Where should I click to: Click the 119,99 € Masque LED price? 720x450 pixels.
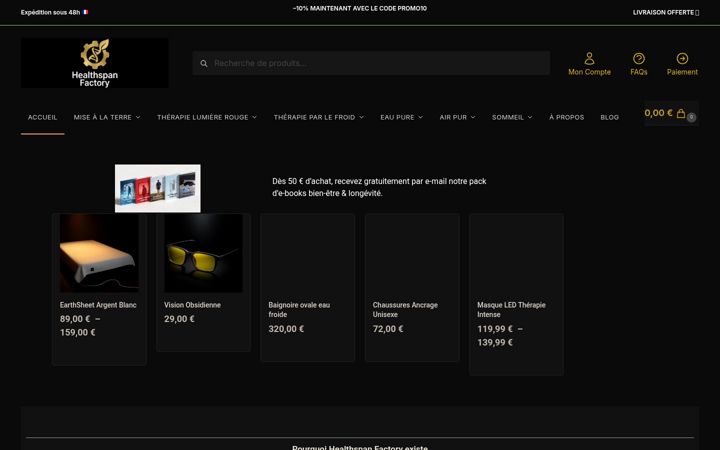(x=495, y=329)
